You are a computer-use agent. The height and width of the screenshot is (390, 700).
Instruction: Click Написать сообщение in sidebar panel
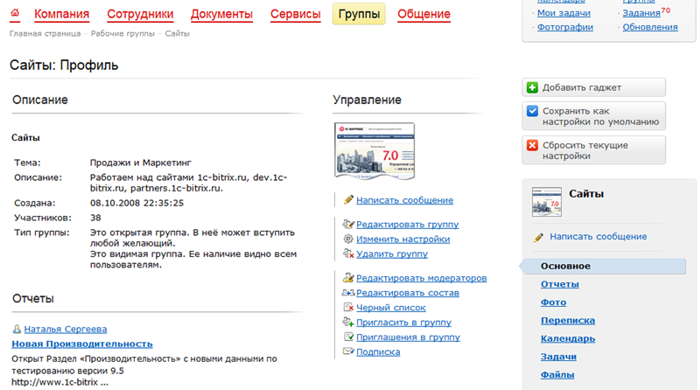(598, 236)
